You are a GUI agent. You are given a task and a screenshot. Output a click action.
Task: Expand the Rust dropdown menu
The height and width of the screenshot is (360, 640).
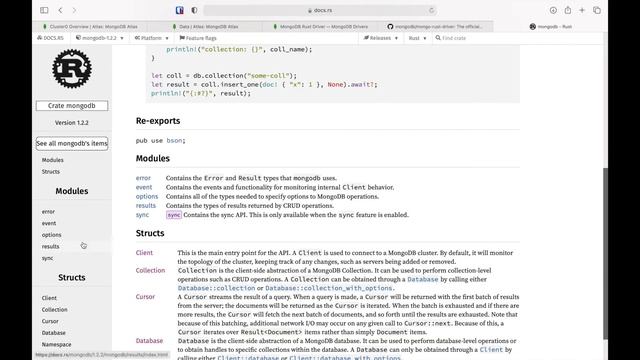417,38
